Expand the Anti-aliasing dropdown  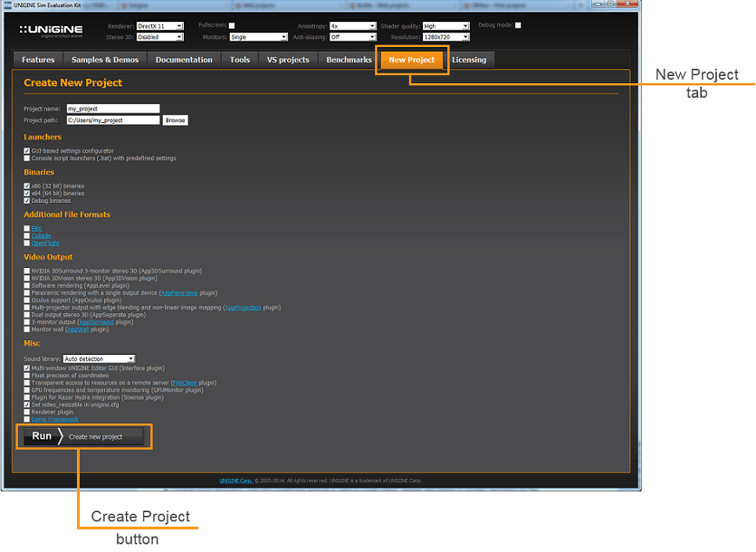point(353,37)
